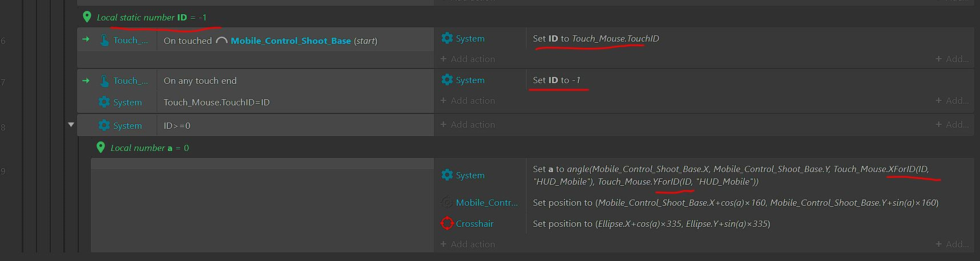Screen dimensions: 980x261
Task: Select the Mobile_Control_Shoot_Base touched condition
Action: (x=271, y=40)
